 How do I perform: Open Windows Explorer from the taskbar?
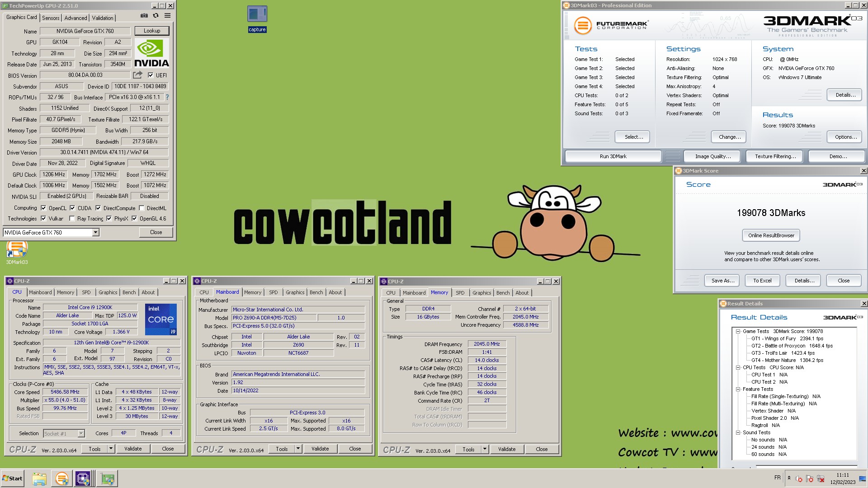click(39, 479)
